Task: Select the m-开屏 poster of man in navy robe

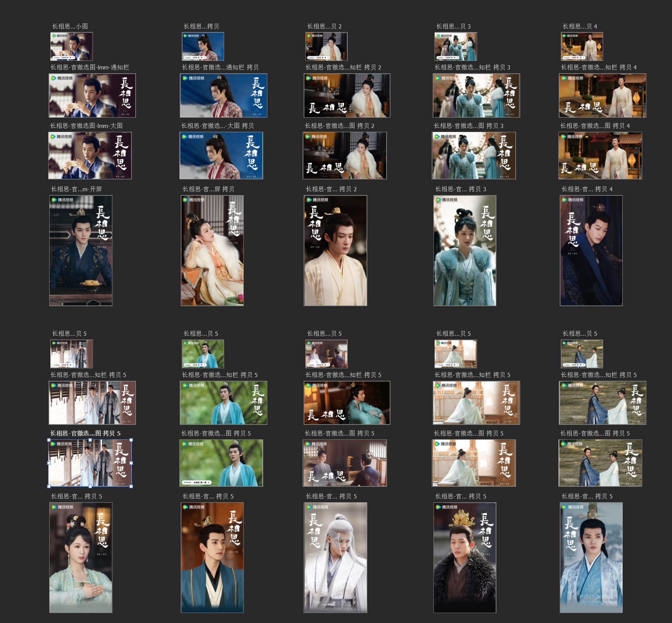Action: click(81, 250)
